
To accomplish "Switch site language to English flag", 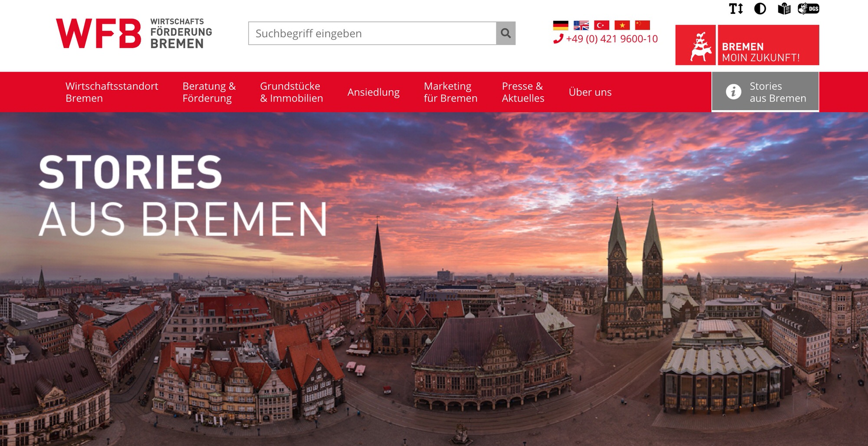I will coord(582,25).
